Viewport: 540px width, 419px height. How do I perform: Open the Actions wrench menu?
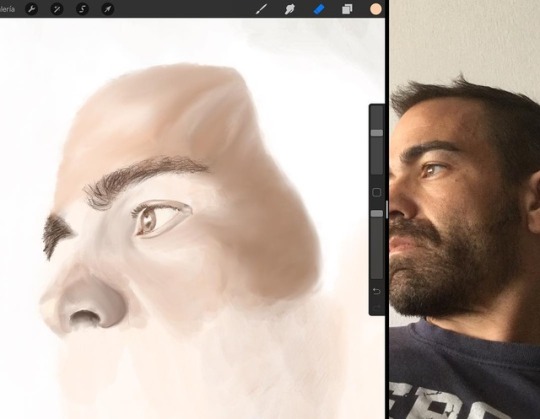click(x=31, y=9)
